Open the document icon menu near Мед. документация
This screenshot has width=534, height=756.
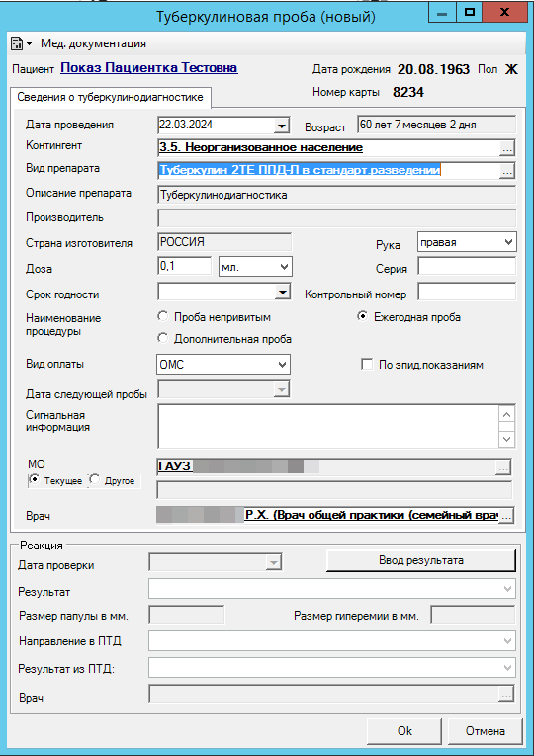point(21,43)
